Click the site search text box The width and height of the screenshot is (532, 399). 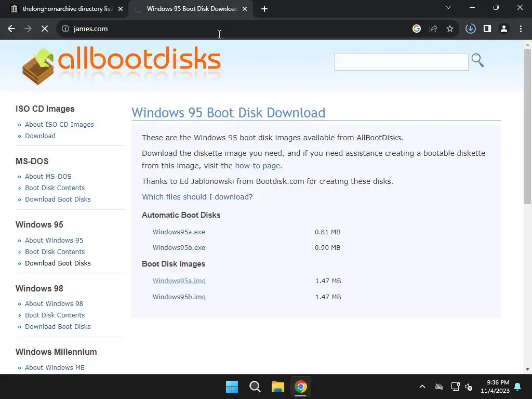coord(401,62)
